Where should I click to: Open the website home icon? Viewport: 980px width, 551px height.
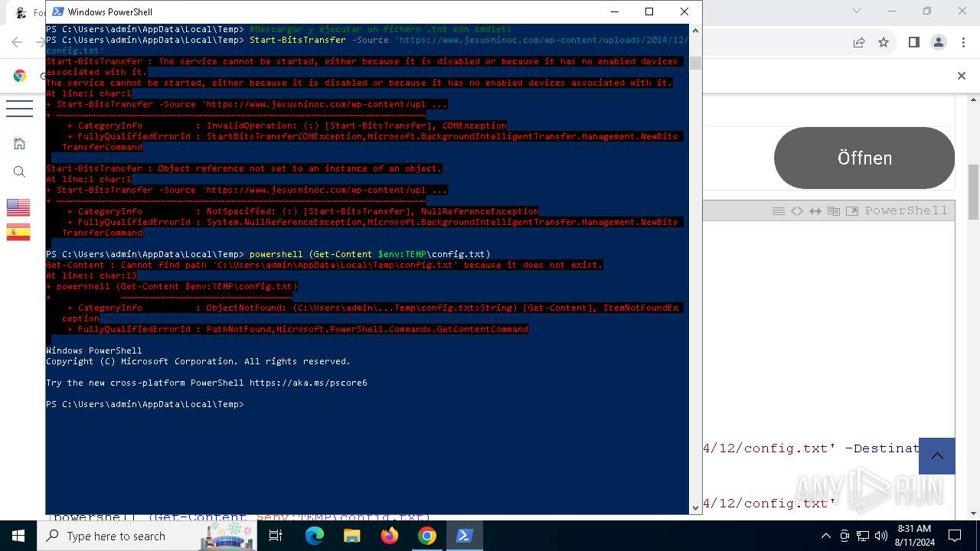20,144
